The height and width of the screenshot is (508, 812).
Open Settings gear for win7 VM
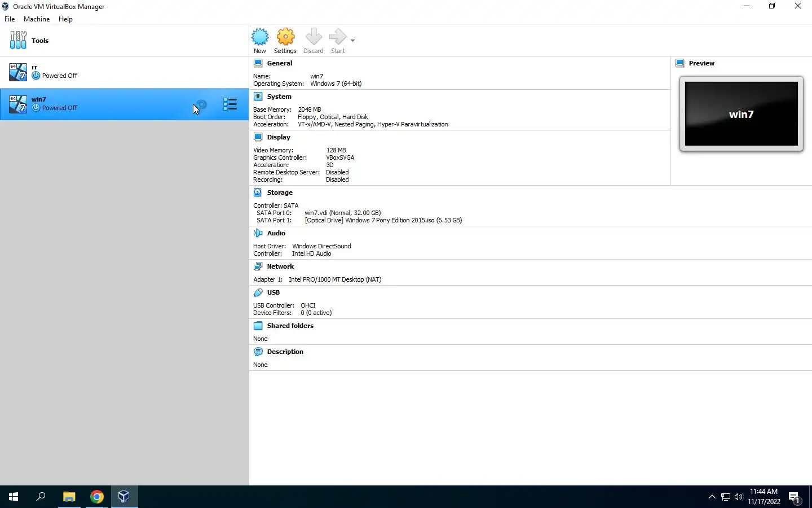point(285,37)
